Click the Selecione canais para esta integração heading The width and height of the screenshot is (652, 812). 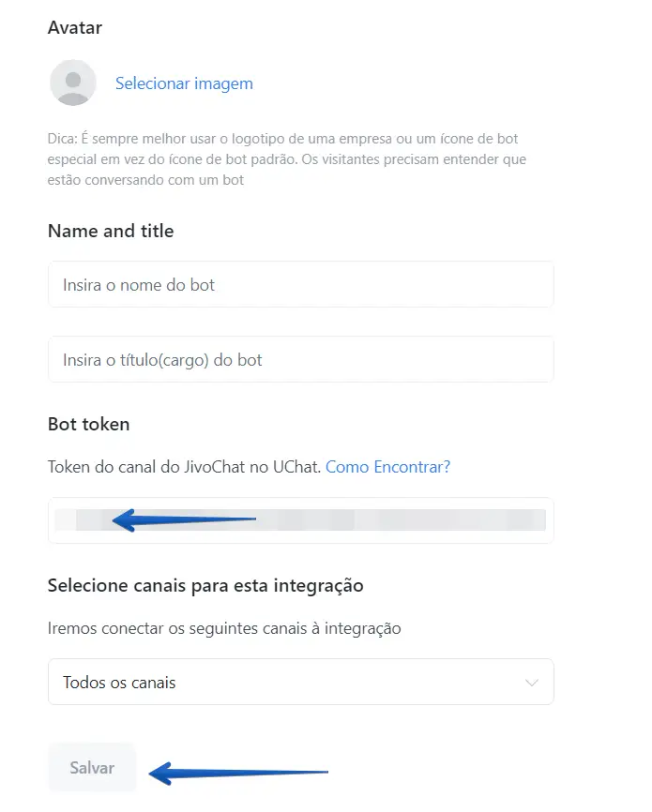pyautogui.click(x=205, y=585)
